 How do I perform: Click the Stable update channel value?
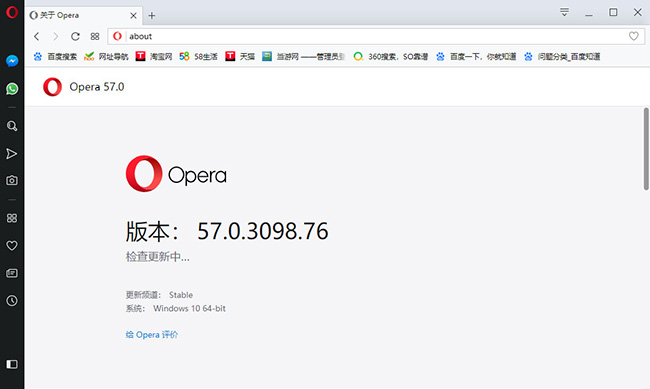click(181, 295)
